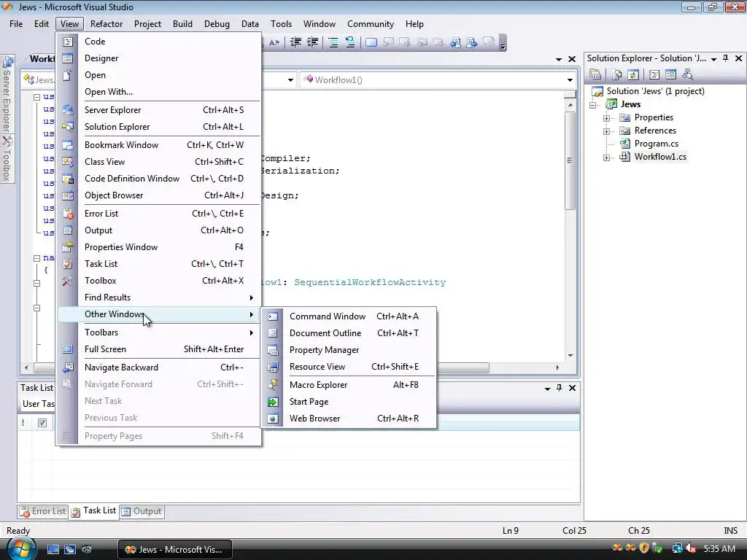Switch to the Output tab

[x=142, y=511]
